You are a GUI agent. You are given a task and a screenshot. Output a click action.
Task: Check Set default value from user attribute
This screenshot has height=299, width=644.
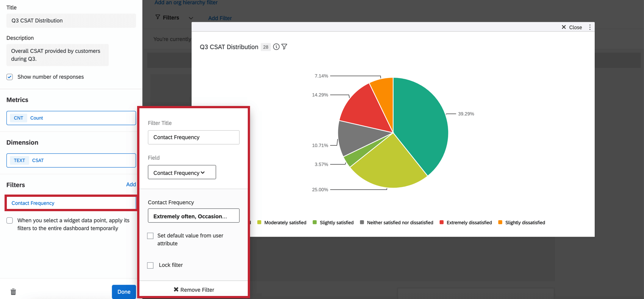click(150, 236)
